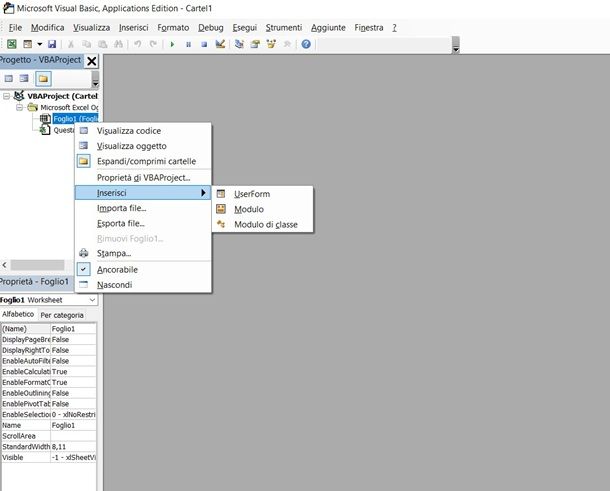Click project panel horizontal scrollbar left arrow
Image resolution: width=610 pixels, height=491 pixels.
pos(5,265)
